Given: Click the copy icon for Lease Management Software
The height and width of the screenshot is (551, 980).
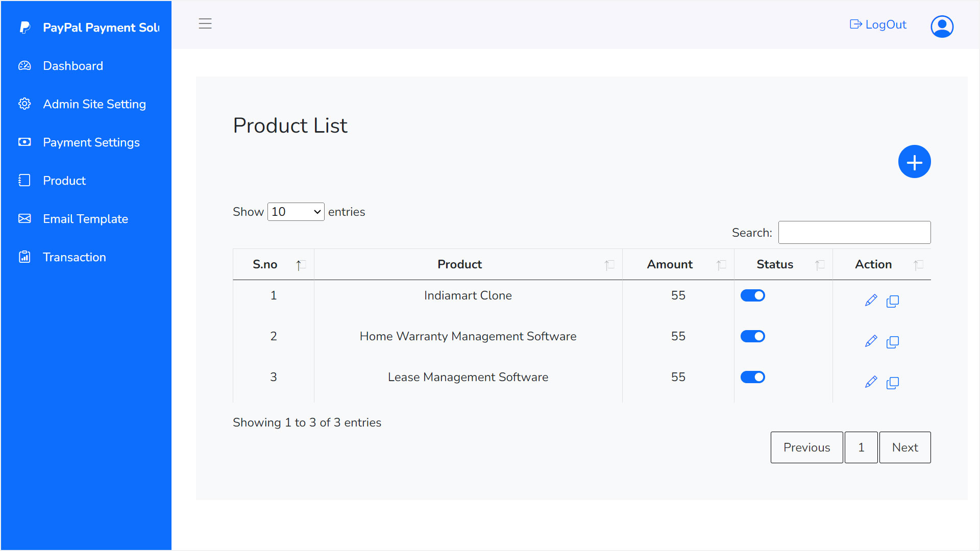Looking at the screenshot, I should (893, 383).
